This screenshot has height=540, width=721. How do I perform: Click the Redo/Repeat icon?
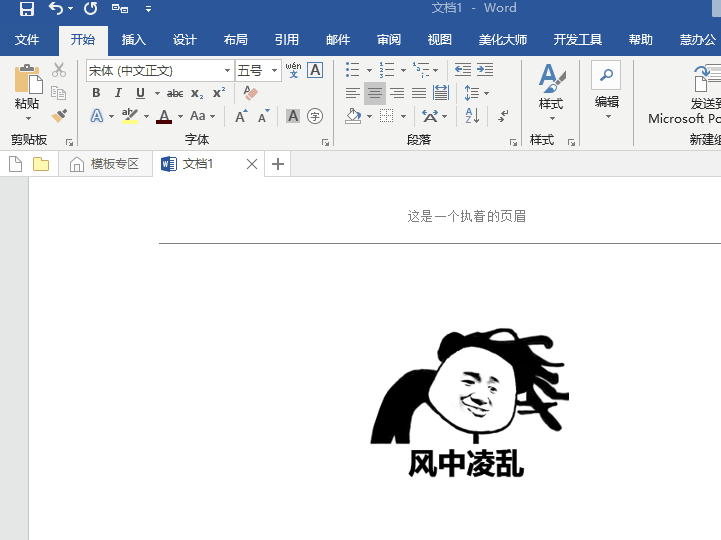click(91, 8)
